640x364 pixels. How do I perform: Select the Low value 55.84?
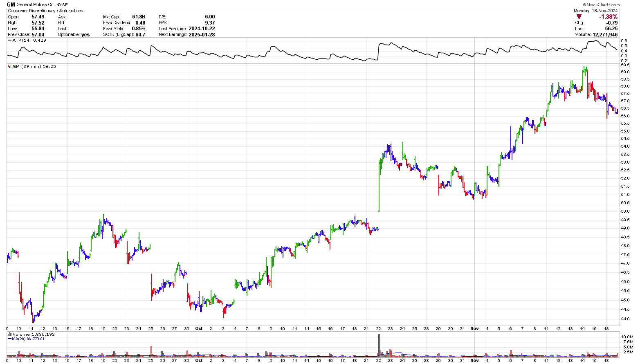[38, 29]
